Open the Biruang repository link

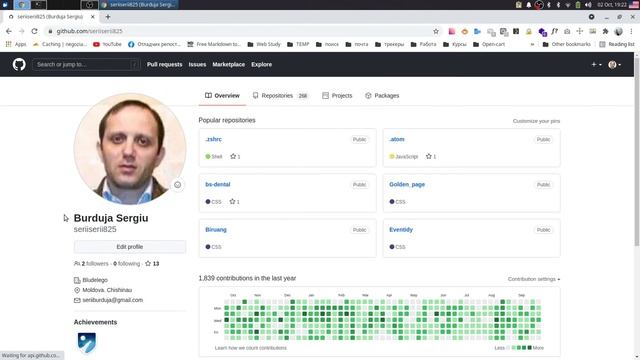point(216,230)
